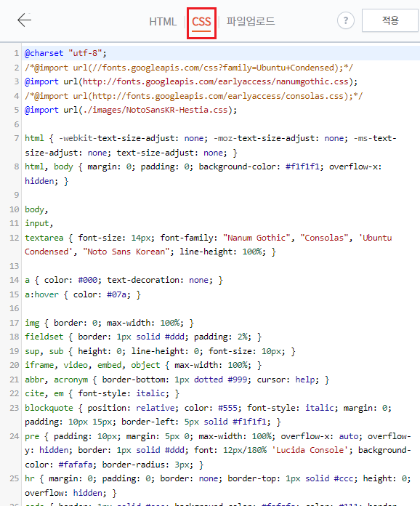This screenshot has width=420, height=506.
Task: Click line number 1 in gutter
Action: (17, 53)
